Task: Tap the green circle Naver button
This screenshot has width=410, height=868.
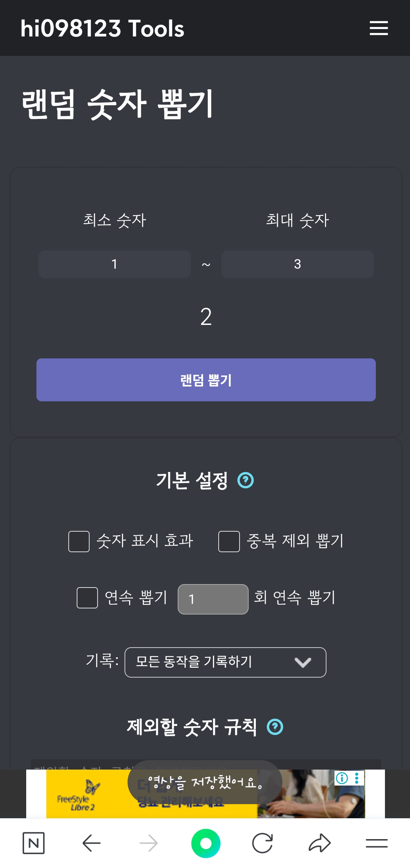Action: coord(206,843)
